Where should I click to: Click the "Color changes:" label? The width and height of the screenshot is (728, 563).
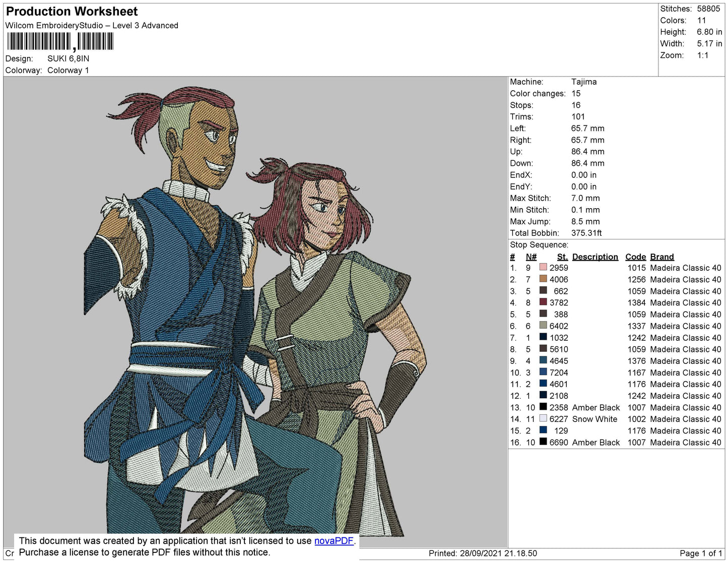pos(538,93)
